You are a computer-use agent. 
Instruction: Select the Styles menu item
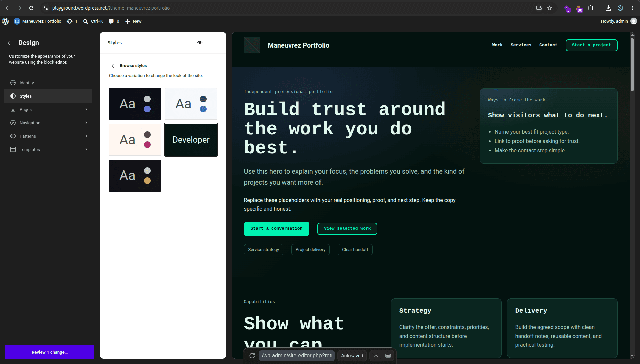tap(48, 96)
